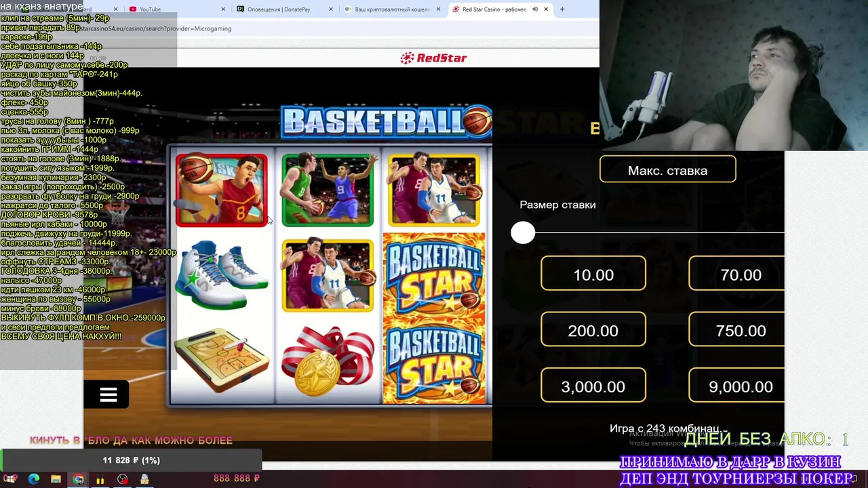Viewport: 868px width, 488px height.
Task: Click the 'ГОЛОДОВКА 3-4дня -38000р.' list line
Action: click(56, 271)
